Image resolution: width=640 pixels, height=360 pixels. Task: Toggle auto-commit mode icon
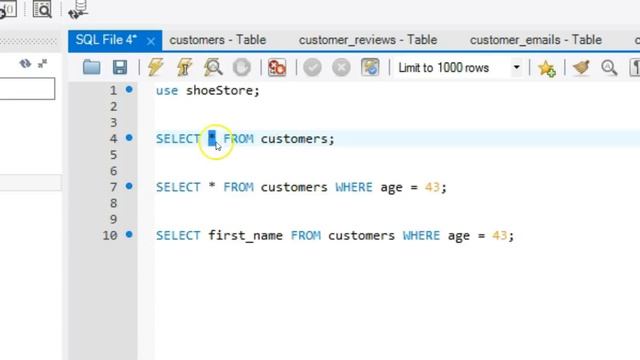coord(370,67)
